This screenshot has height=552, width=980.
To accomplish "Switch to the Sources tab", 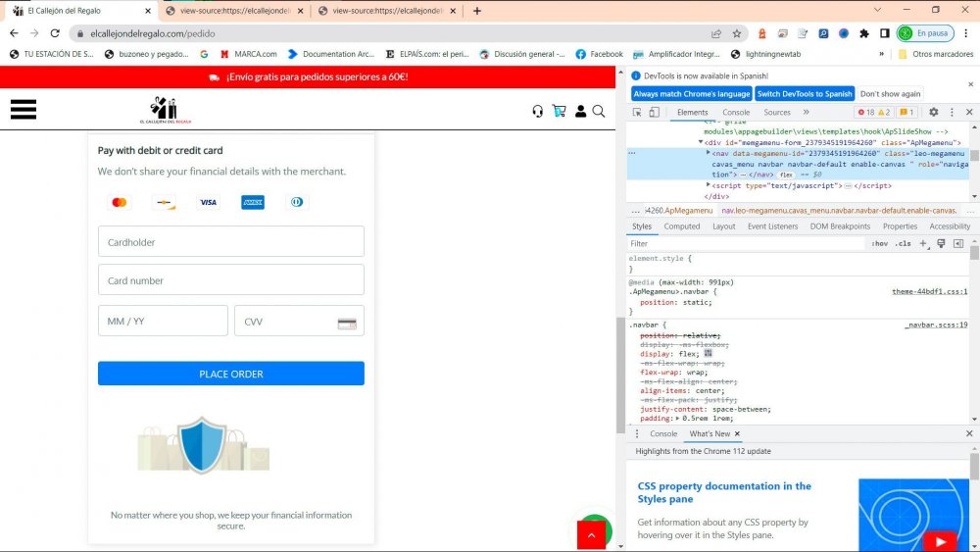I will pos(777,112).
